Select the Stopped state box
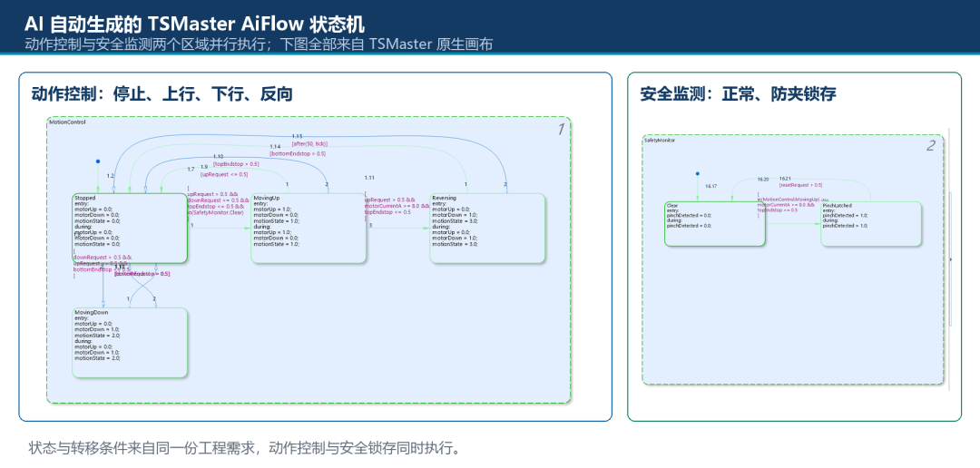 (x=130, y=228)
